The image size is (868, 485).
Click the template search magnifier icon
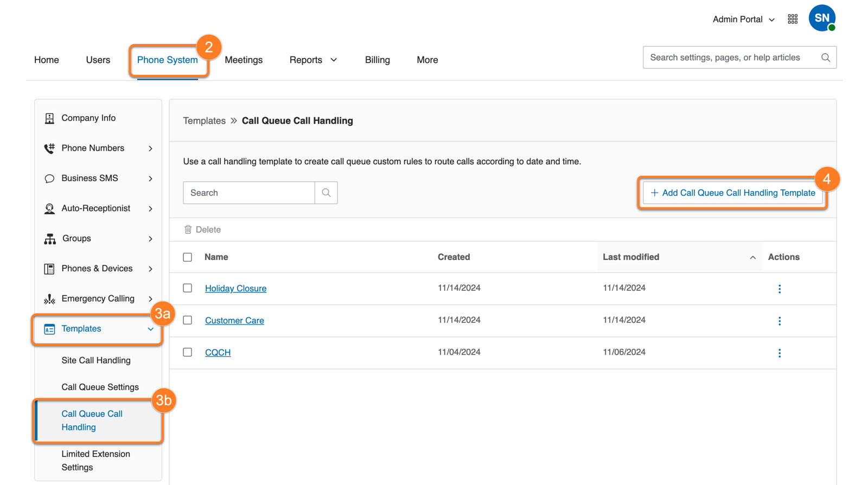pos(326,193)
